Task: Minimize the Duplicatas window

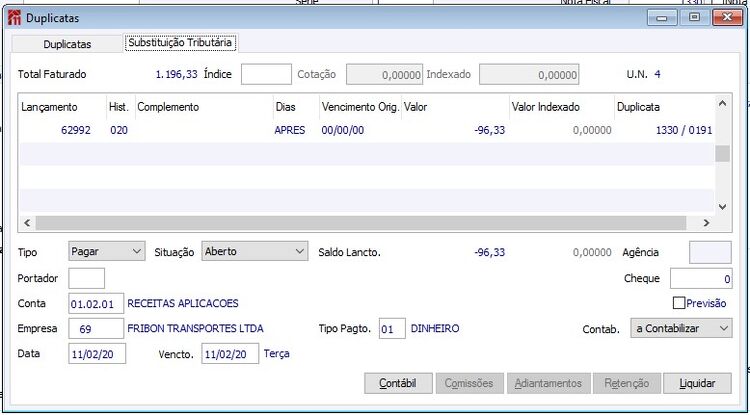Action: tap(662, 18)
